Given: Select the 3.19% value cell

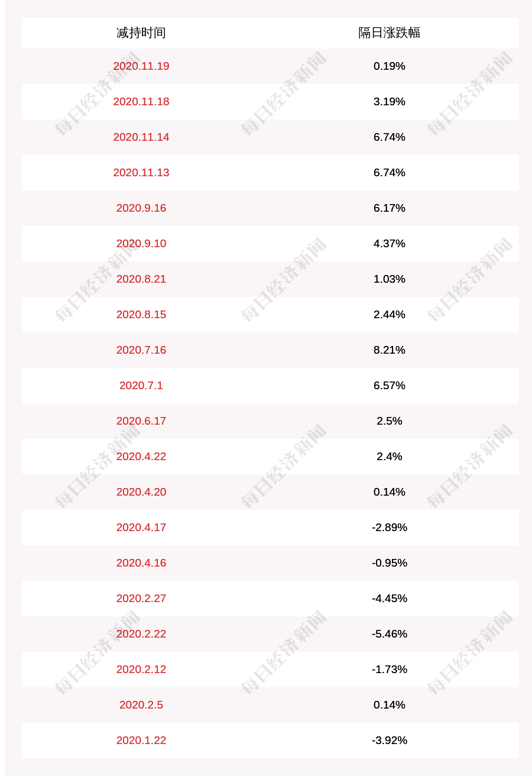Looking at the screenshot, I should [x=389, y=101].
